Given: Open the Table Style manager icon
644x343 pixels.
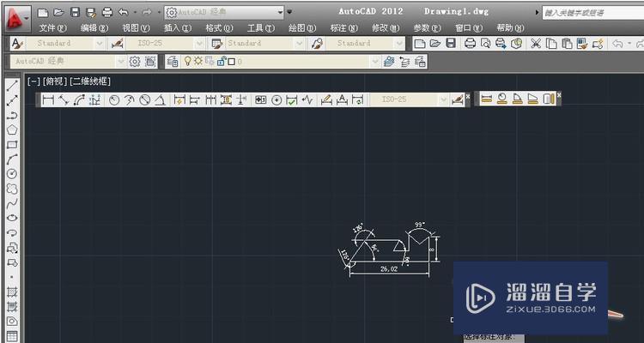Looking at the screenshot, I should tap(216, 43).
